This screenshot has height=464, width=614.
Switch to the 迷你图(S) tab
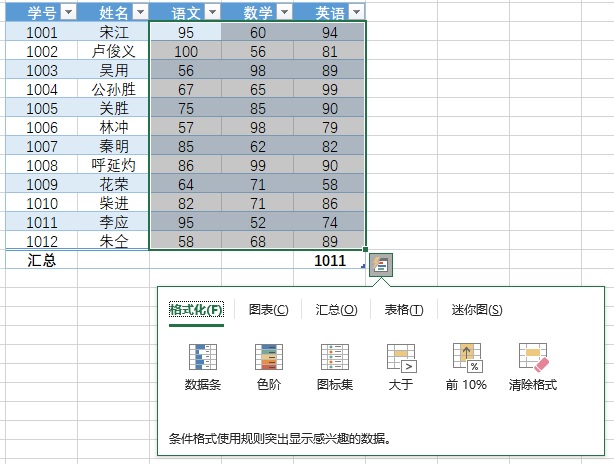point(477,310)
